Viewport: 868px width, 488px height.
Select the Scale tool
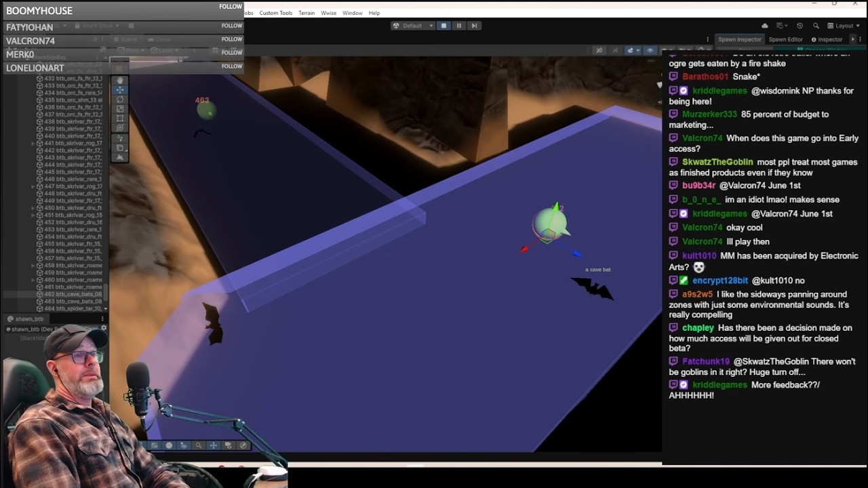pyautogui.click(x=120, y=108)
